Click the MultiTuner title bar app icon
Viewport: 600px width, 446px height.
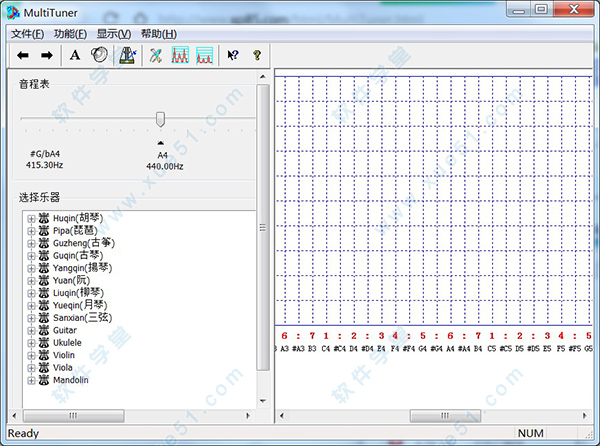[13, 12]
